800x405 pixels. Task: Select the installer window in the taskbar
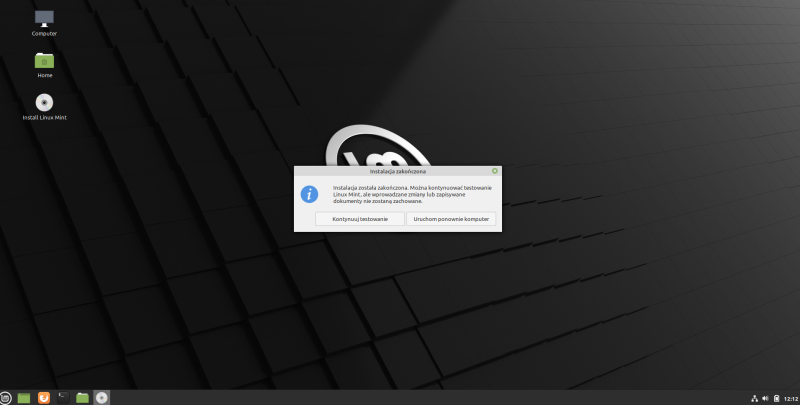tap(102, 397)
